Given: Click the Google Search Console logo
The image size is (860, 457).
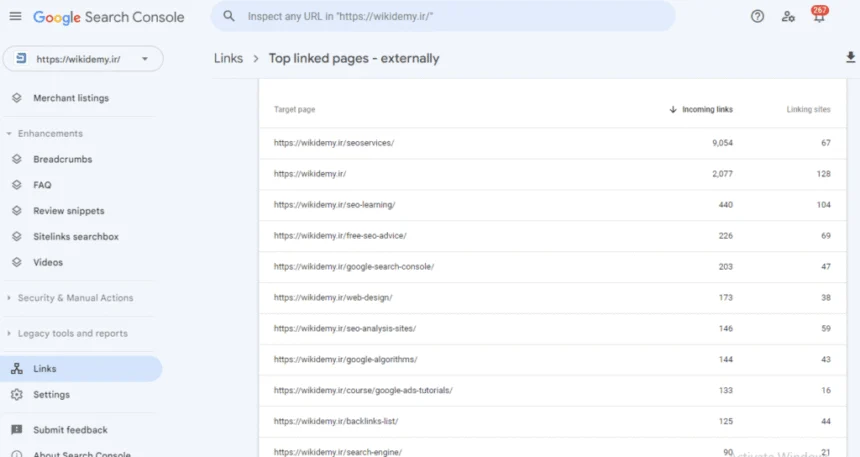Looking at the screenshot, I should click(x=109, y=18).
